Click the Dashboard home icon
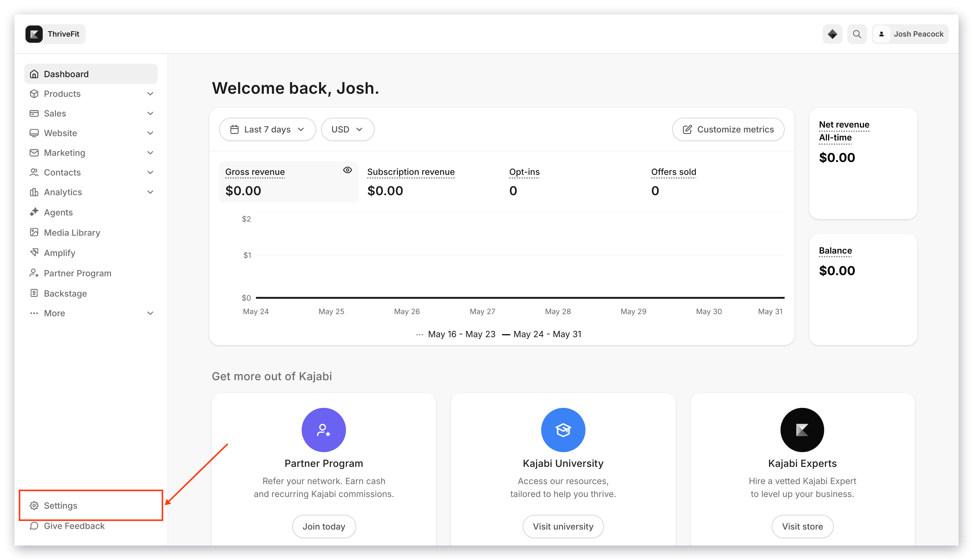973x560 pixels. 34,74
